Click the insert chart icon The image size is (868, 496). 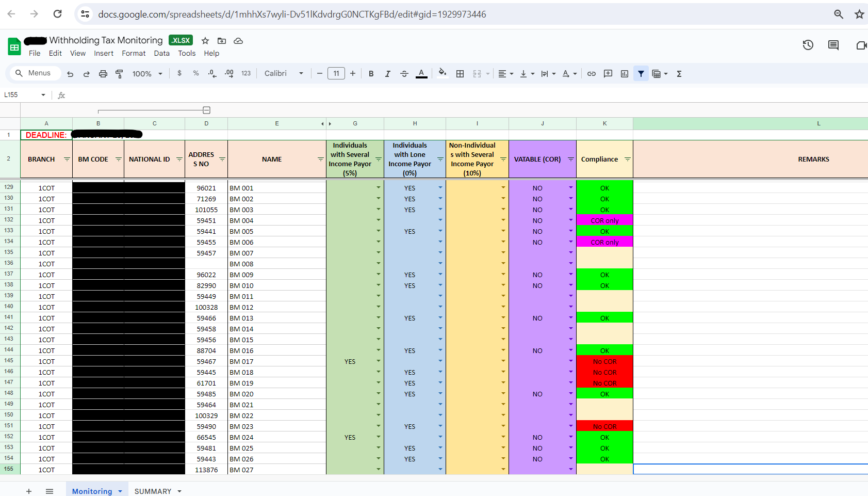coord(625,74)
